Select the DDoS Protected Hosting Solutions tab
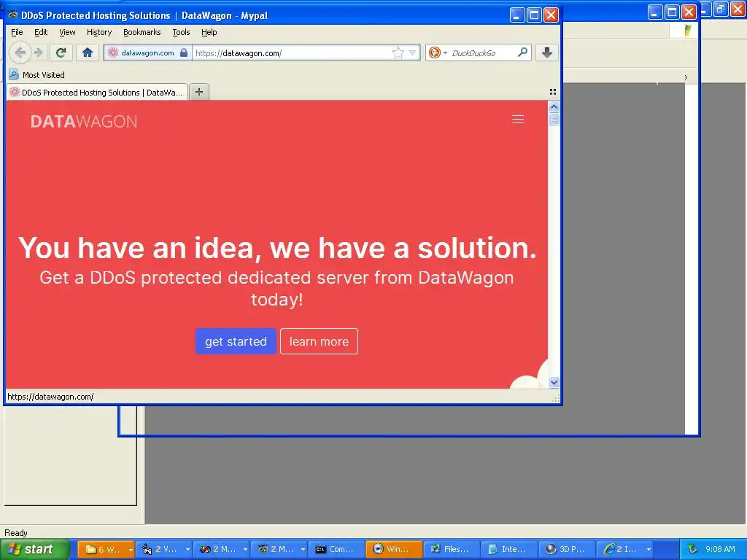747x560 pixels. tap(97, 93)
